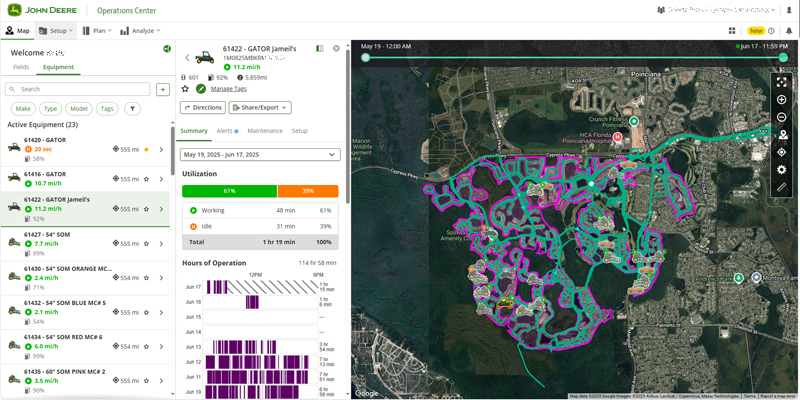The width and height of the screenshot is (800, 400).
Task: Click the add equipment plus button
Action: [x=163, y=89]
